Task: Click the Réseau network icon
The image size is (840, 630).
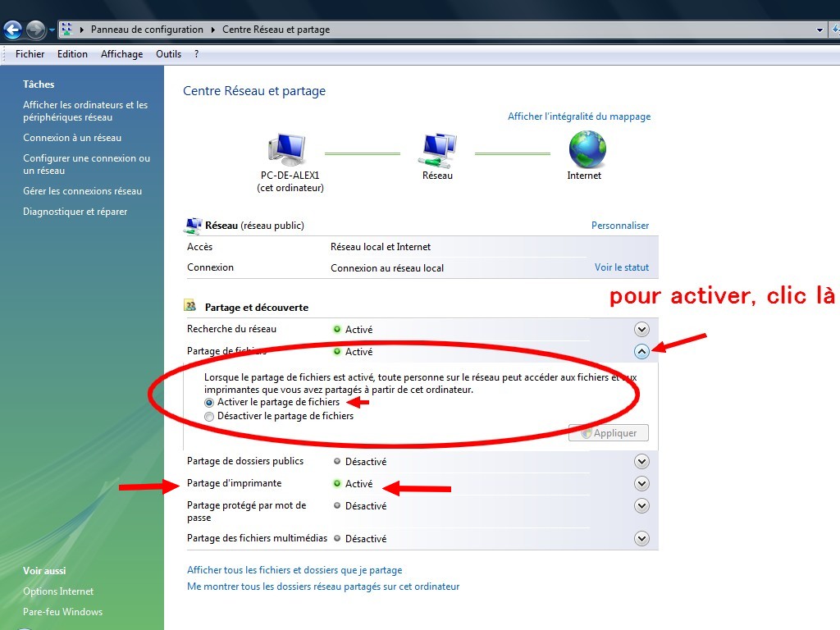Action: (x=437, y=151)
